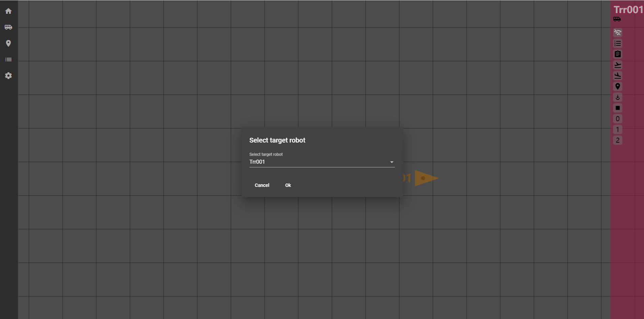Open the locations pin page in left sidebar

click(x=8, y=43)
